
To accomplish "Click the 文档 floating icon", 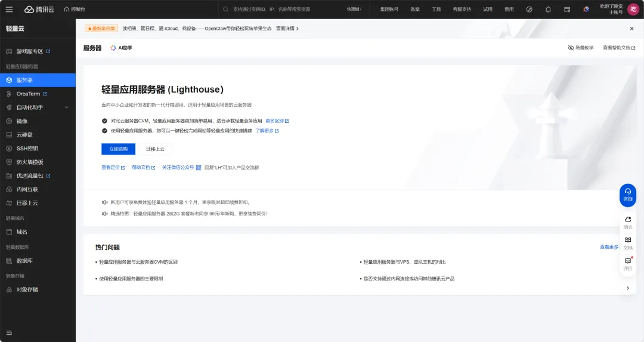I will click(627, 244).
